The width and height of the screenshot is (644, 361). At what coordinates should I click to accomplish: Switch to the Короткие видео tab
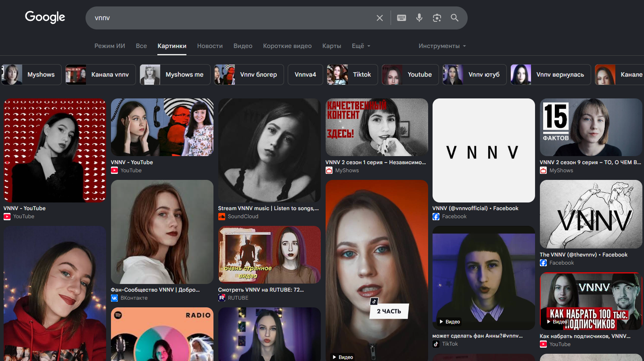pos(287,46)
